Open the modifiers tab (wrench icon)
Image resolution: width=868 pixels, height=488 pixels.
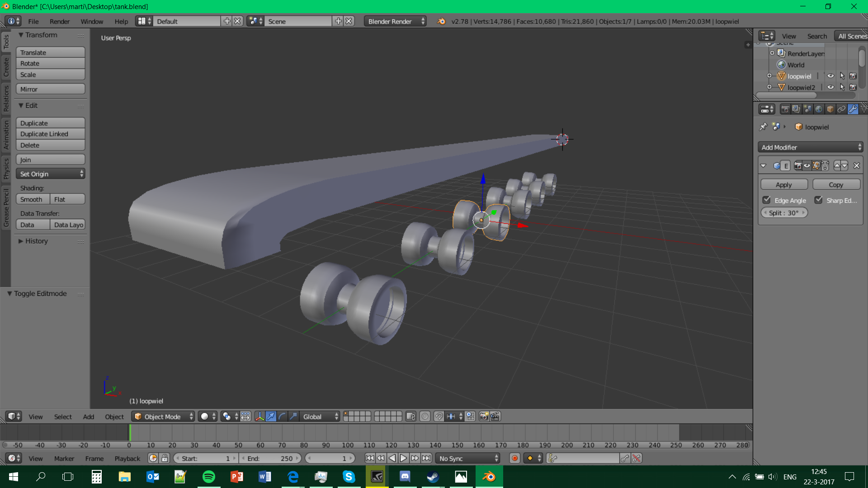point(853,109)
